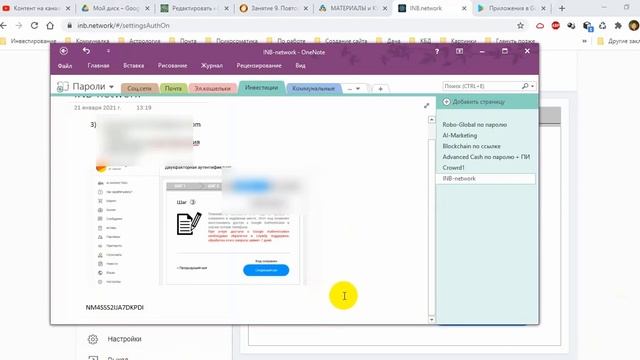Viewport: 640px width, 360px height.
Task: Open Настройки in the website sidebar
Action: pos(124,339)
